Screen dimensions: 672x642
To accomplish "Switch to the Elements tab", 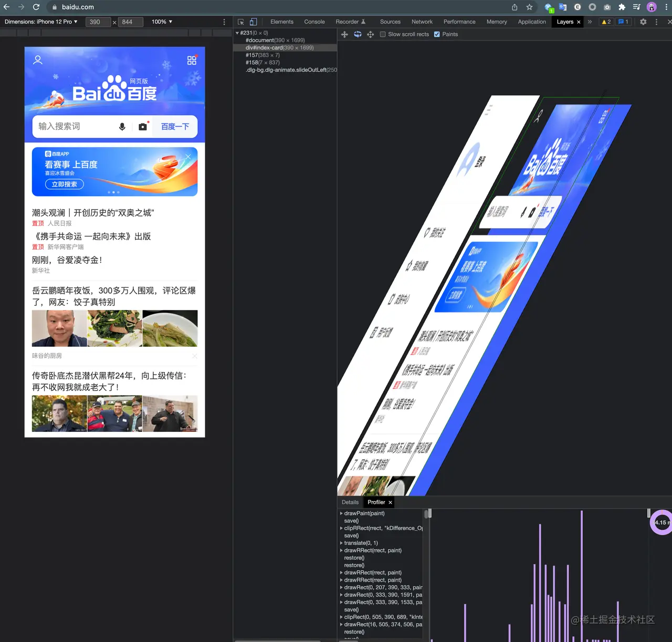I will pos(282,22).
